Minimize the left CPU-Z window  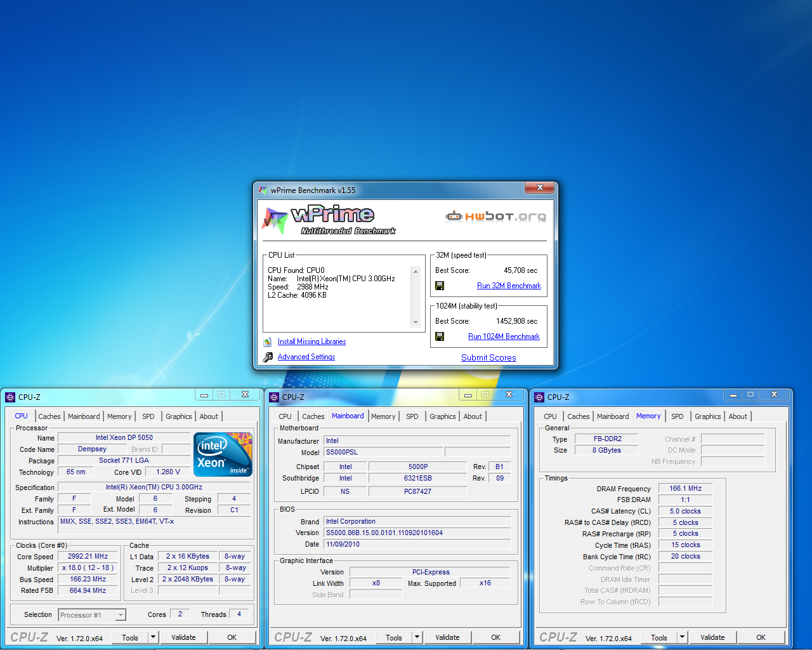(204, 395)
